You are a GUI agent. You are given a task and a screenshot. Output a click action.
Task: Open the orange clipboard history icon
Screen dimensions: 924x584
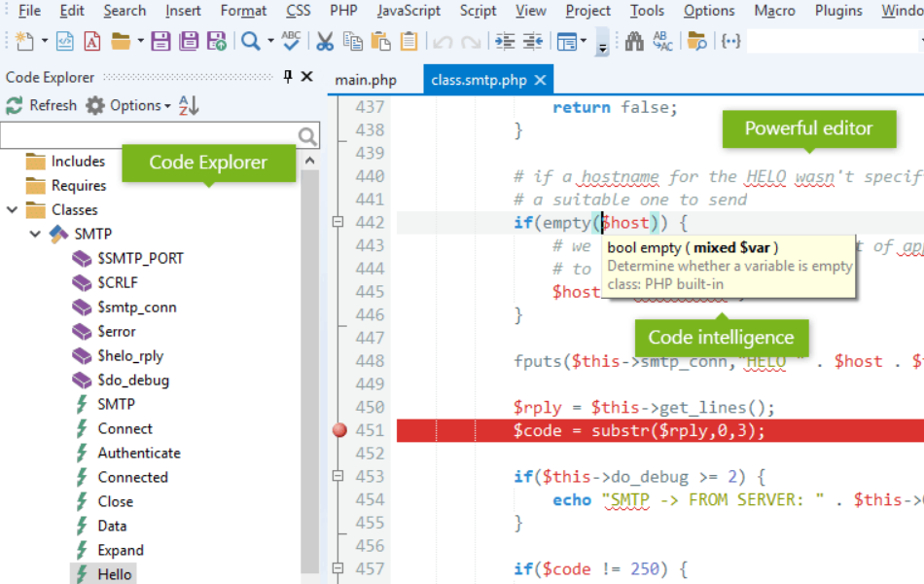(409, 41)
